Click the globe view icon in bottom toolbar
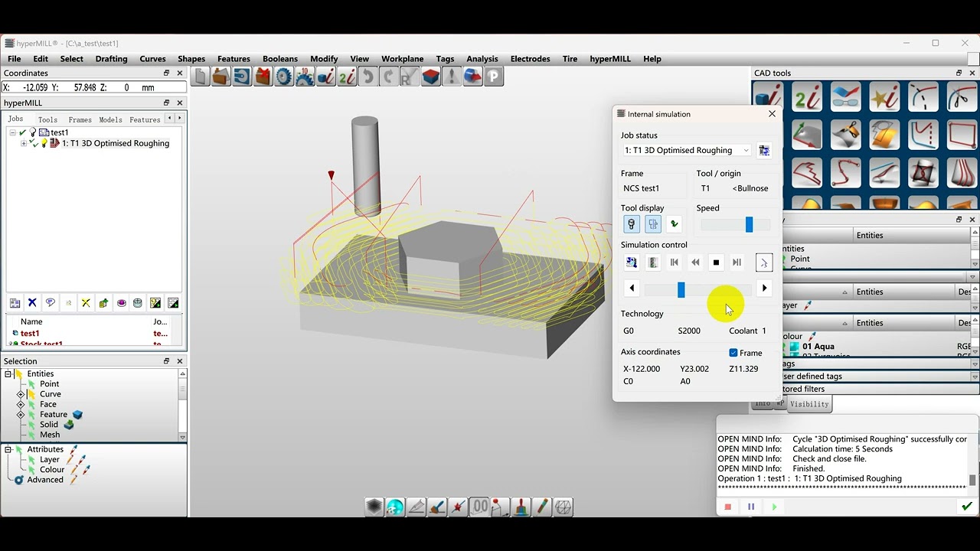Viewport: 980px width, 551px height. point(395,507)
